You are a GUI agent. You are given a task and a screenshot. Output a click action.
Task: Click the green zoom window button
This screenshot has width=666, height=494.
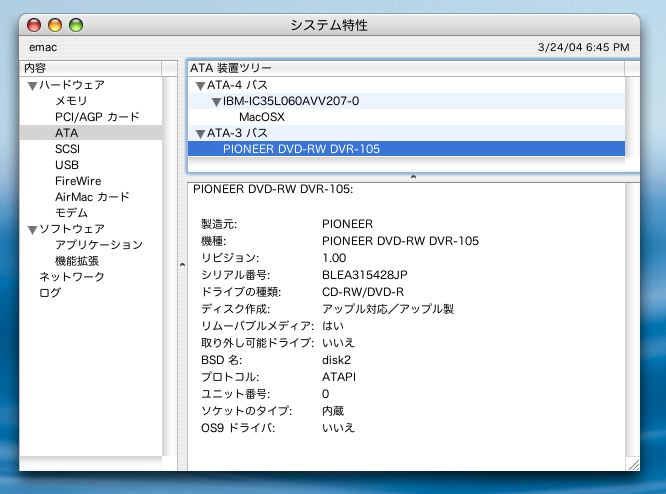point(77,24)
